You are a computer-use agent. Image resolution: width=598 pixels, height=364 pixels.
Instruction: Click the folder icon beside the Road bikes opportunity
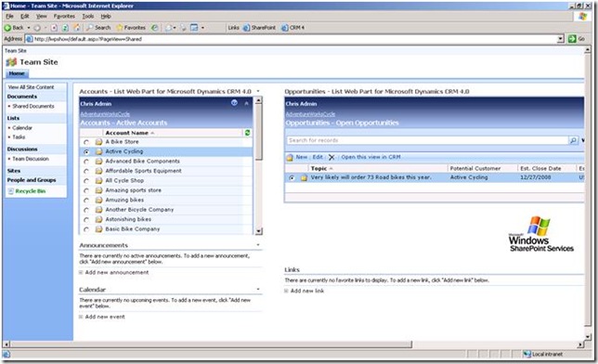pos(304,177)
